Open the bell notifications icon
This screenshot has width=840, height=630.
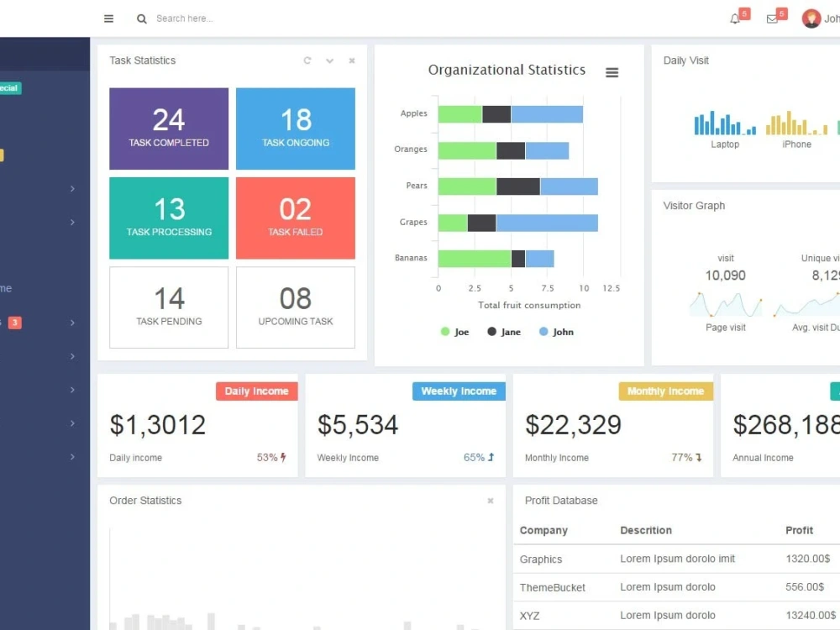pyautogui.click(x=735, y=19)
